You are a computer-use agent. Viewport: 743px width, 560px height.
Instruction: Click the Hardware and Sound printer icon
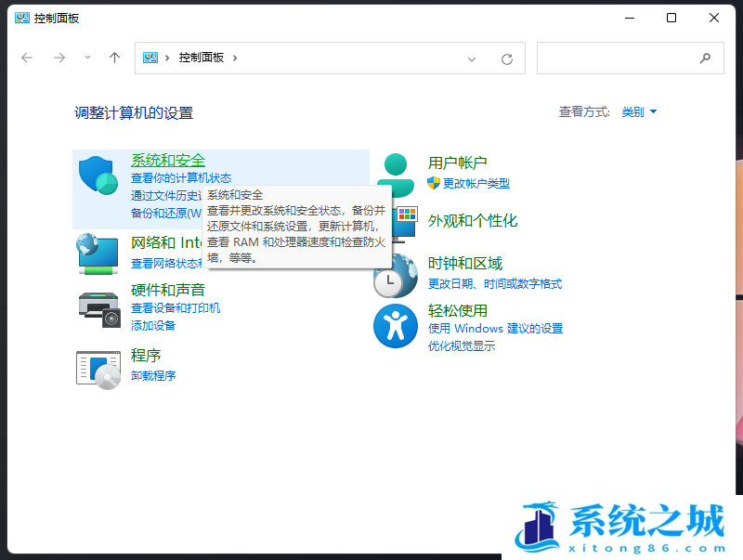(98, 307)
